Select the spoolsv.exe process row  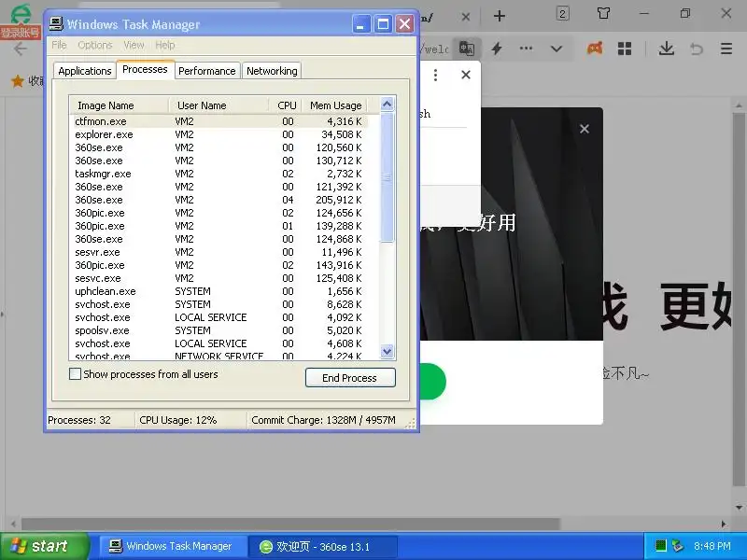(219, 330)
